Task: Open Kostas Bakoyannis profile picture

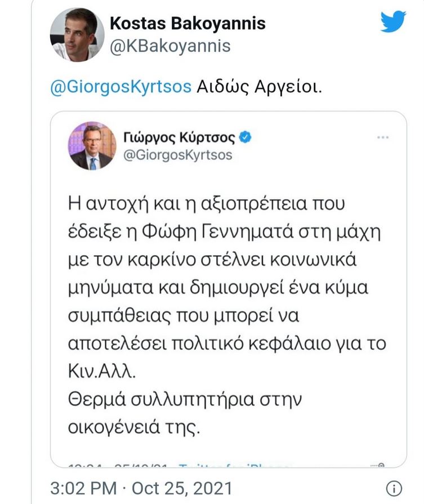Action: tap(76, 32)
